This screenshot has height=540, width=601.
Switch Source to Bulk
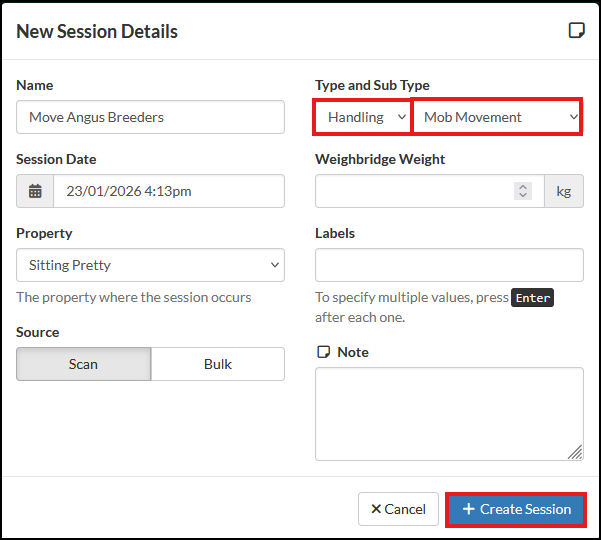(218, 364)
